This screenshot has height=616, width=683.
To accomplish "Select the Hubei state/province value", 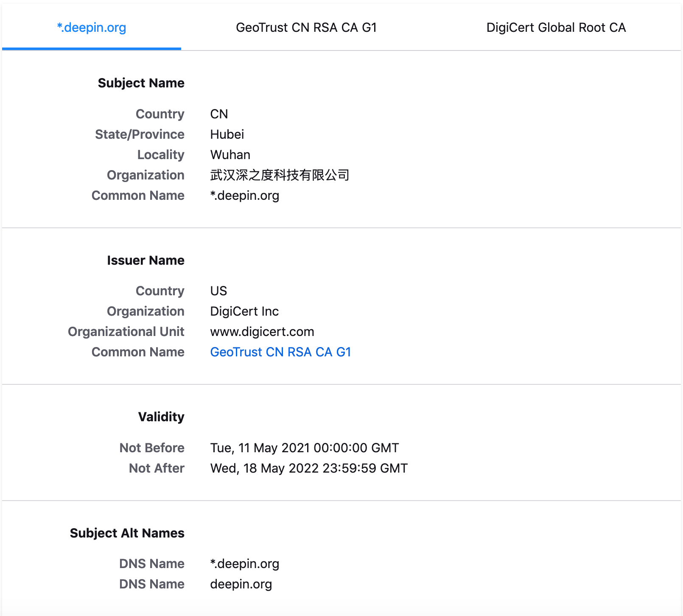I will [227, 134].
